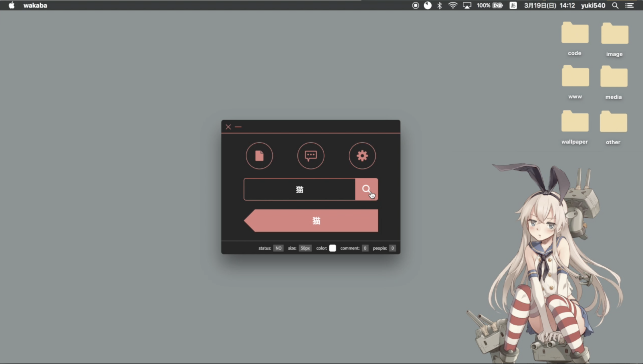
Task: Open the Apple menu
Action: point(12,5)
